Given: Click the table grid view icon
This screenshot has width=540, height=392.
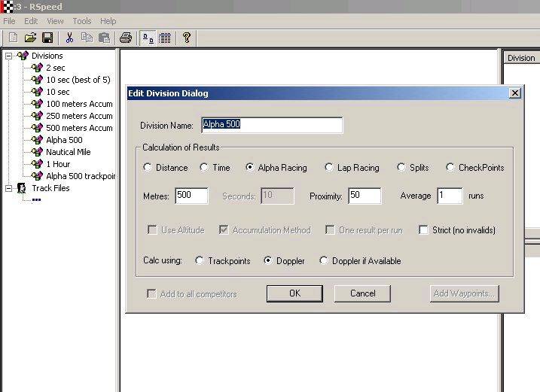Looking at the screenshot, I should (x=164, y=38).
